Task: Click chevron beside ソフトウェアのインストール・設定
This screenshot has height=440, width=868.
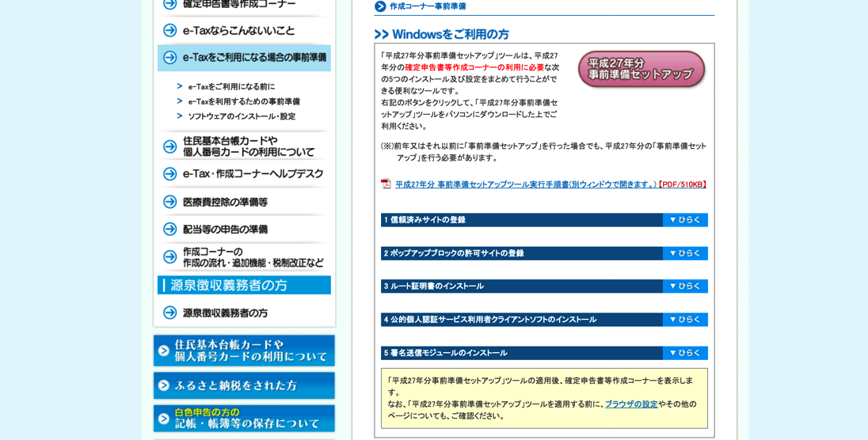Action: pyautogui.click(x=180, y=116)
